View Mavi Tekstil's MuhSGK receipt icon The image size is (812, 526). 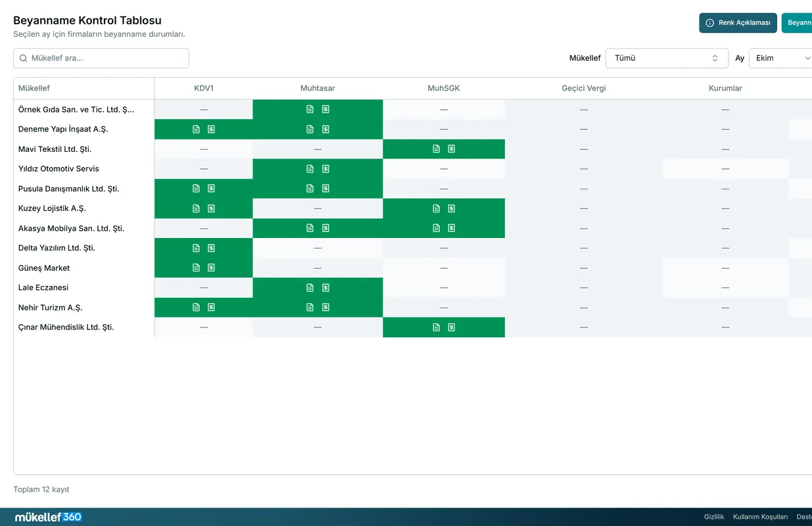tap(452, 149)
